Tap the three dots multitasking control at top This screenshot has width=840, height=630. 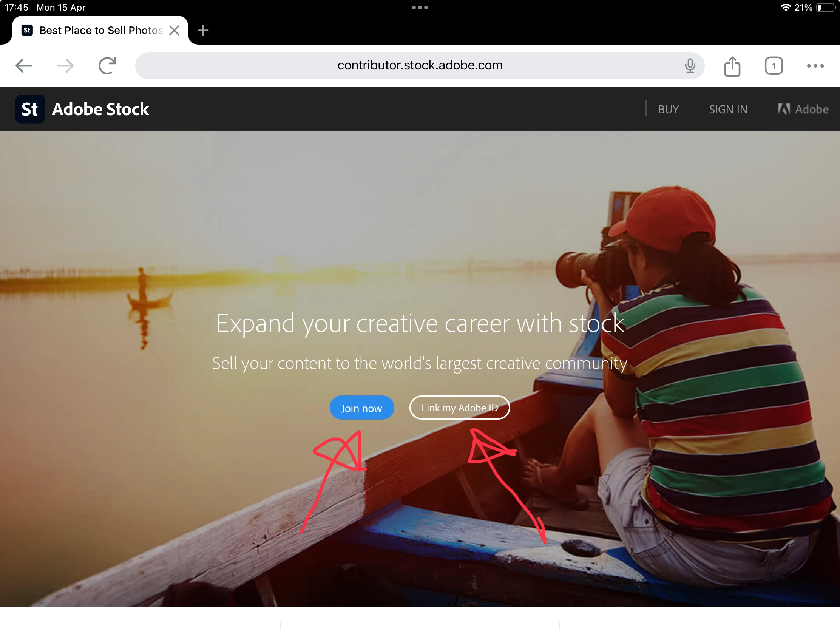tap(420, 8)
